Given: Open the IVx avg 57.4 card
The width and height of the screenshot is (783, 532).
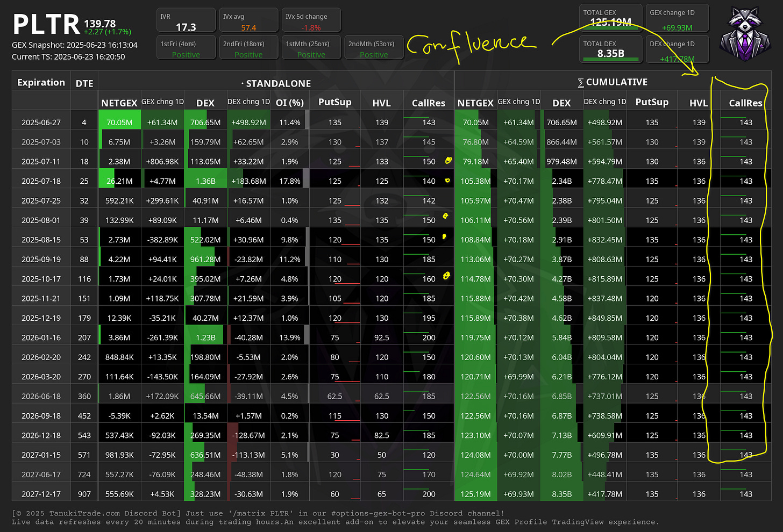Looking at the screenshot, I should tap(248, 20).
